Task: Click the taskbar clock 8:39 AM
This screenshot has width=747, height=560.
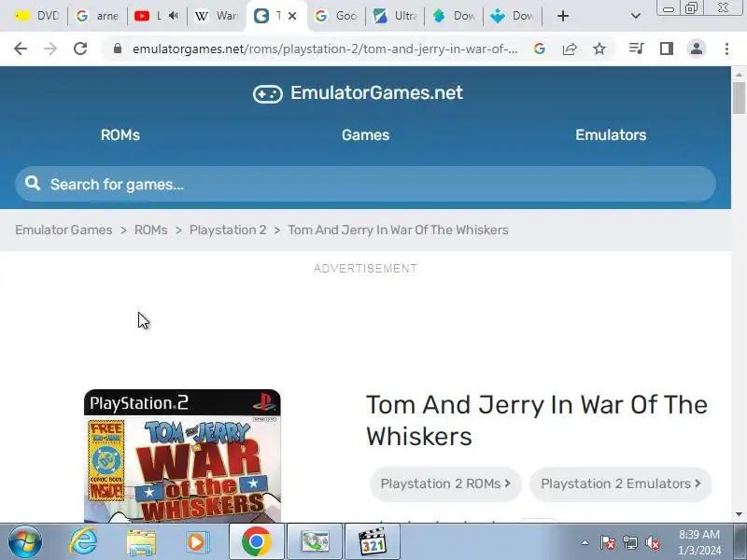Action: click(699, 534)
